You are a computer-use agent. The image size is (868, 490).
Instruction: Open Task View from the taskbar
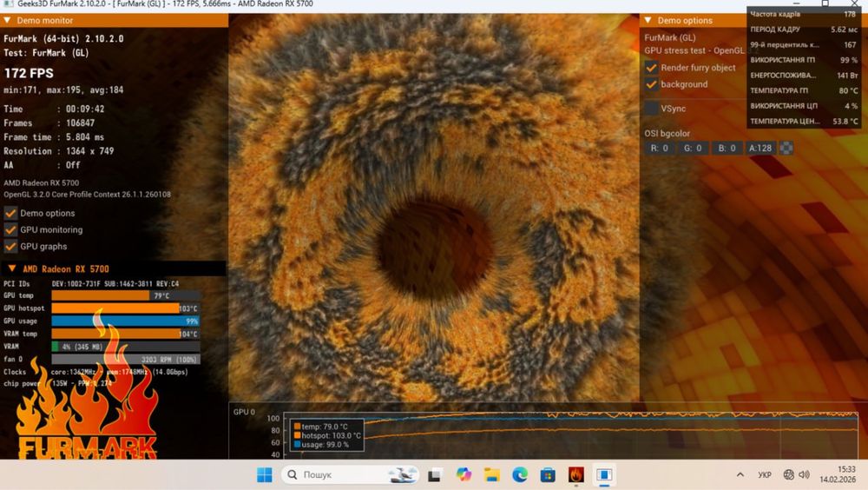coord(435,475)
